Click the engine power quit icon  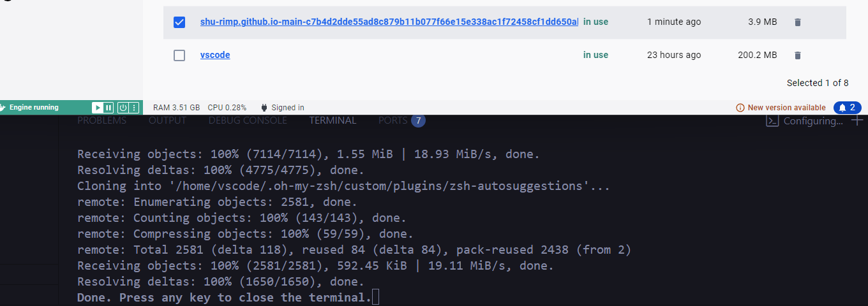click(x=123, y=108)
